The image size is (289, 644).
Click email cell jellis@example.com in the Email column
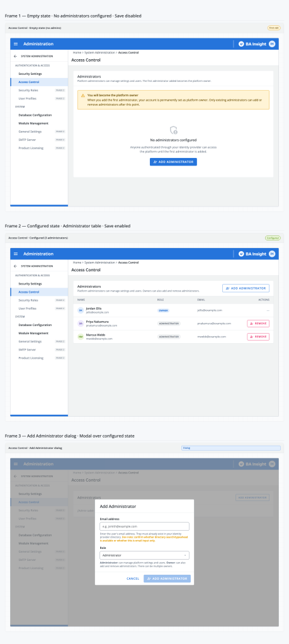coord(210,310)
